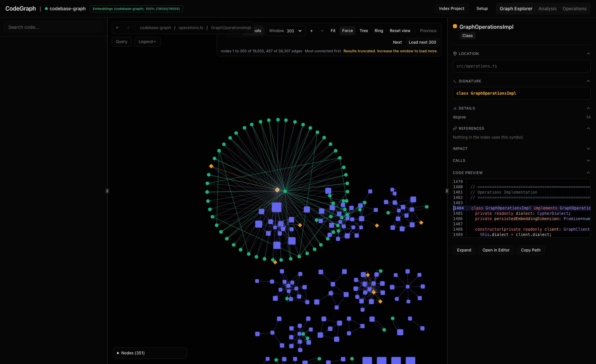
Task: Collapse the References section
Action: [x=588, y=128]
